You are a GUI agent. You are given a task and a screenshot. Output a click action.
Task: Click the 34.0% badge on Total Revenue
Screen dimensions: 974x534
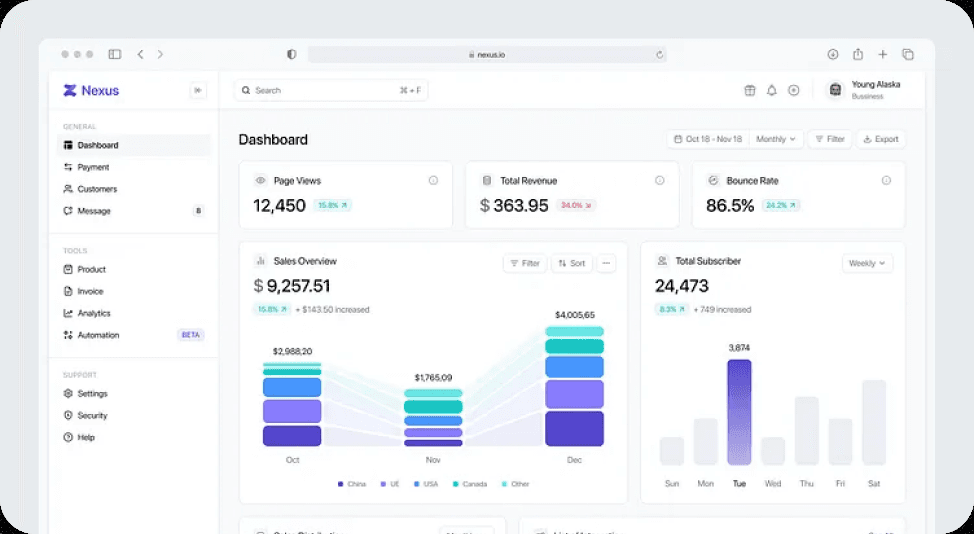tap(576, 205)
